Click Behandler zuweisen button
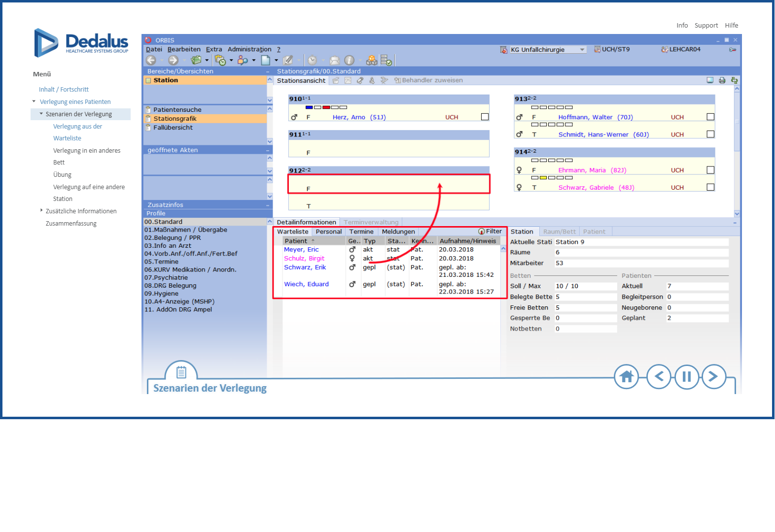 pos(428,80)
